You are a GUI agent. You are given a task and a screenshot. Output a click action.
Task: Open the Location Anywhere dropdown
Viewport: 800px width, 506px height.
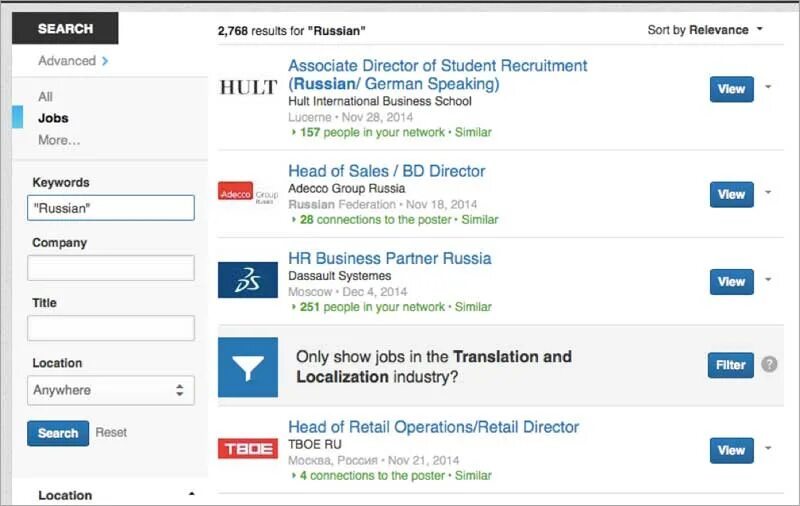point(110,390)
